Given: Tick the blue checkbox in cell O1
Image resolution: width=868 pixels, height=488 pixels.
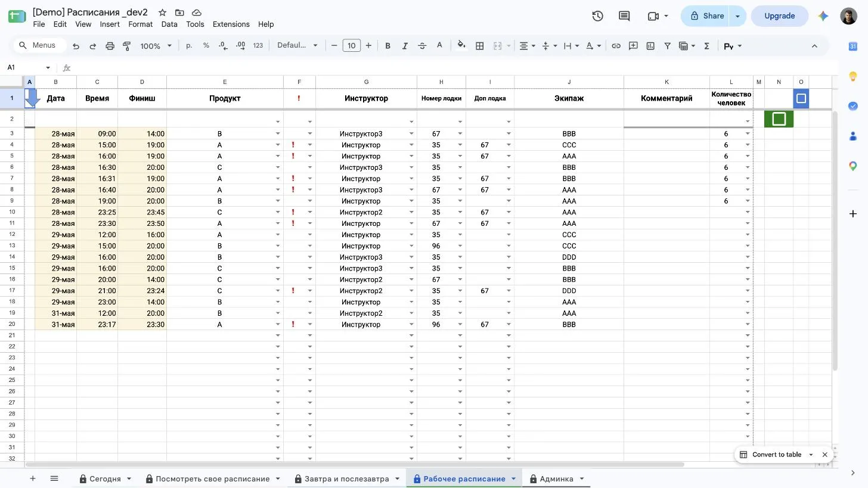Looking at the screenshot, I should [x=801, y=98].
